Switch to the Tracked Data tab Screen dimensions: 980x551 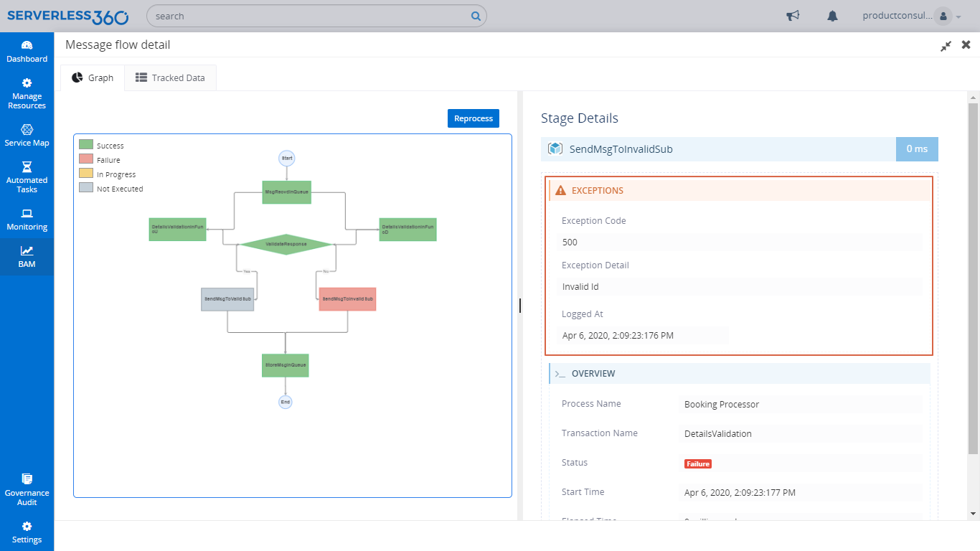[170, 77]
